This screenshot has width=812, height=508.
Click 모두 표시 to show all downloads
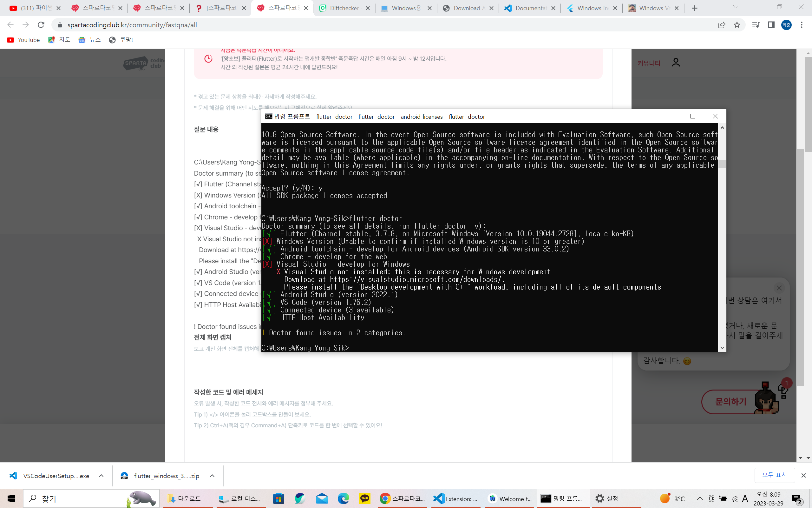tap(775, 475)
